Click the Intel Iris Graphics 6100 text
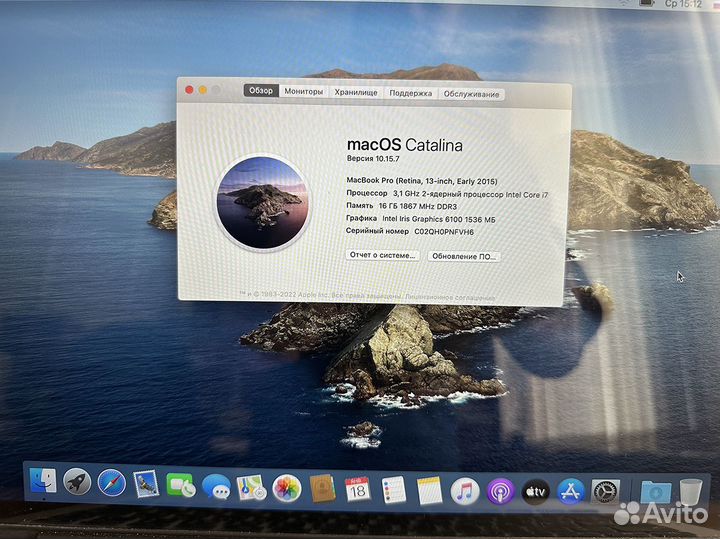The height and width of the screenshot is (539, 720). click(x=439, y=219)
